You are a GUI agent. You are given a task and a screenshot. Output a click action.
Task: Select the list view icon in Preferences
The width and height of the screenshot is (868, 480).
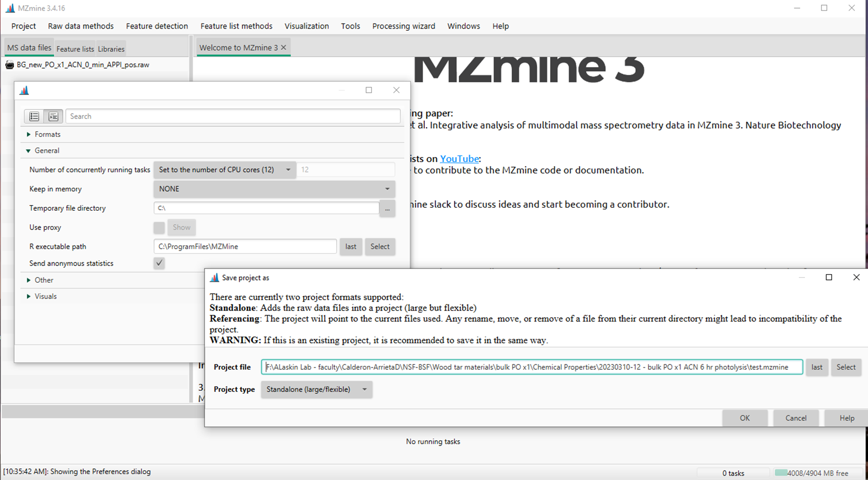34,116
